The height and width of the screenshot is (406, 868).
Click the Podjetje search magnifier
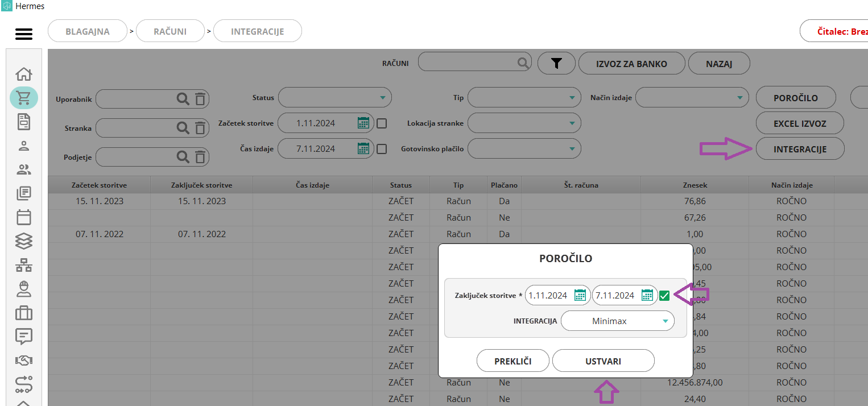coord(183,156)
